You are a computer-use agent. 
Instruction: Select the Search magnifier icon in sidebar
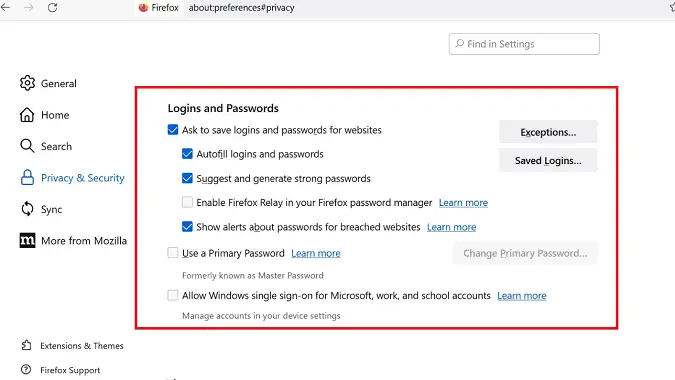pyautogui.click(x=27, y=146)
